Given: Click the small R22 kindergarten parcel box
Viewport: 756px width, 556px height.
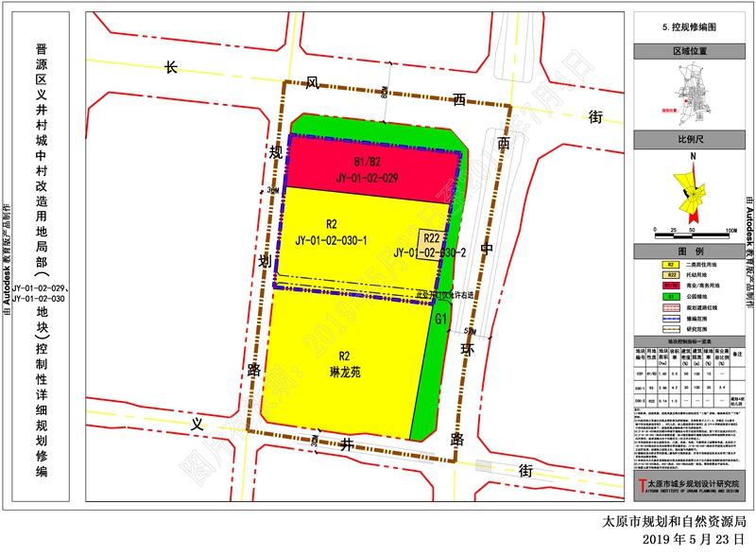Looking at the screenshot, I should pos(431,239).
